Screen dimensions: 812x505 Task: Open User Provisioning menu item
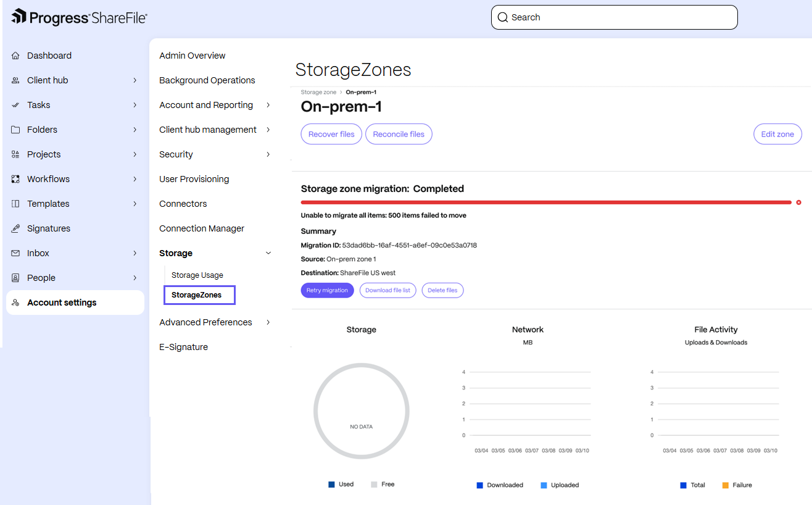coord(194,179)
